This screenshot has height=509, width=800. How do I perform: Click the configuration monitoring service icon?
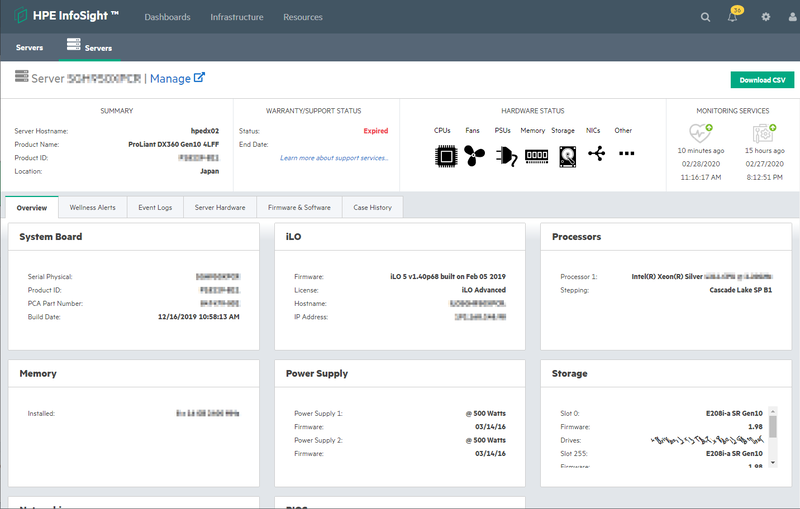[764, 133]
